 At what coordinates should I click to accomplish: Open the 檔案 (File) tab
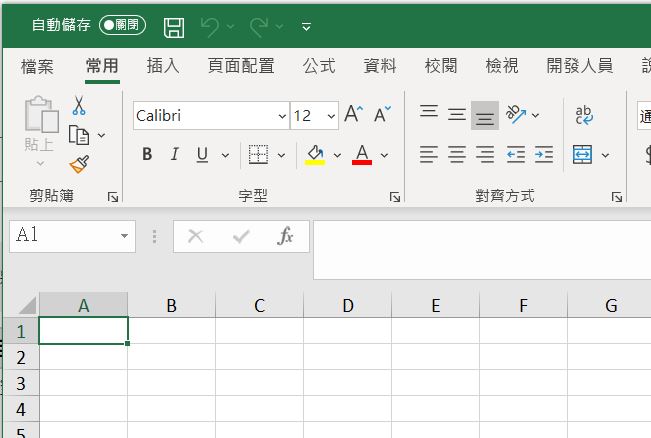tap(37, 66)
